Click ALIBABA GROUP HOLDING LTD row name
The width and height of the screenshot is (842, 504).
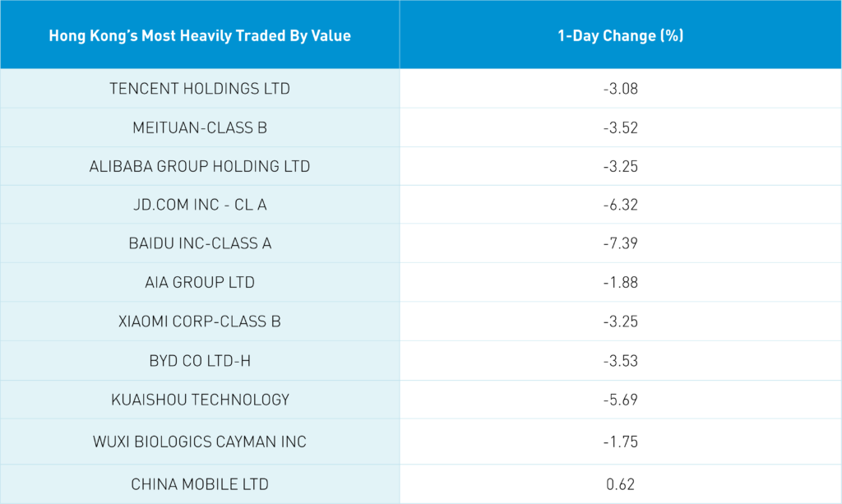[x=200, y=166]
